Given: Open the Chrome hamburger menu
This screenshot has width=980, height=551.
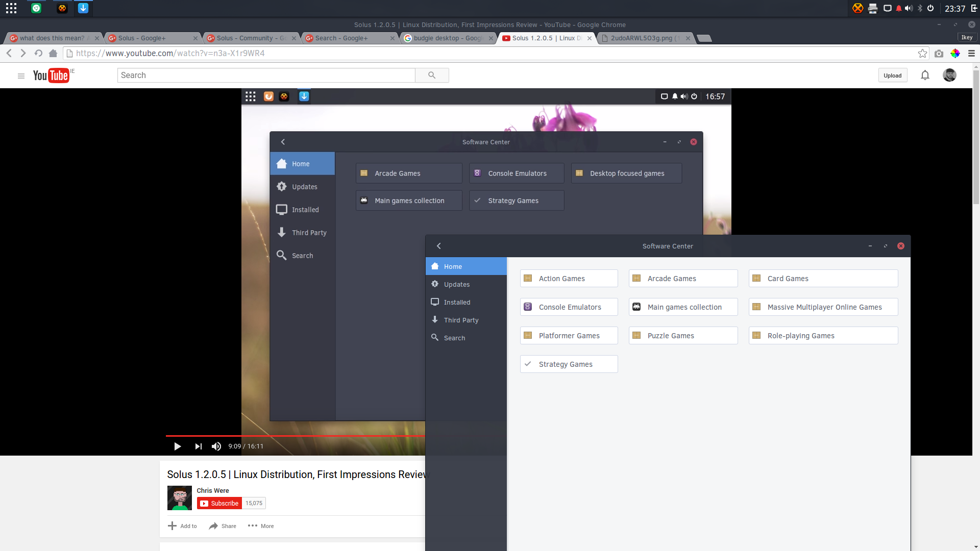Looking at the screenshot, I should click(x=971, y=53).
